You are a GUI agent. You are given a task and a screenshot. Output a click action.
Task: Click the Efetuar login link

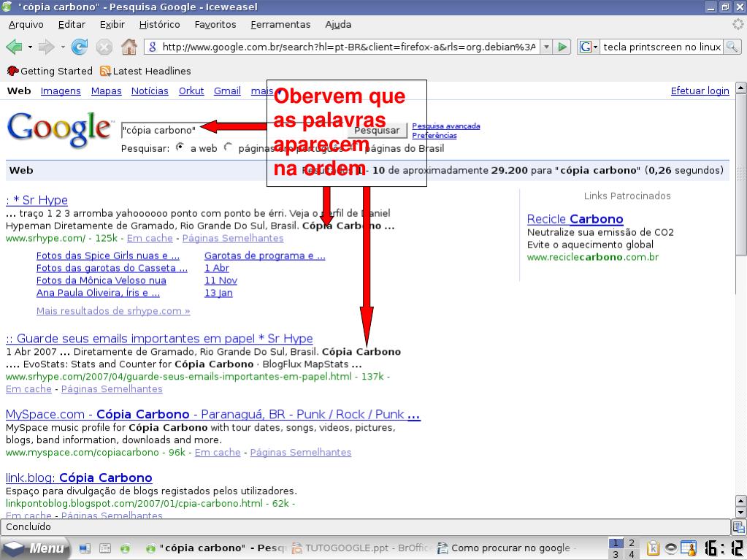[x=700, y=91]
